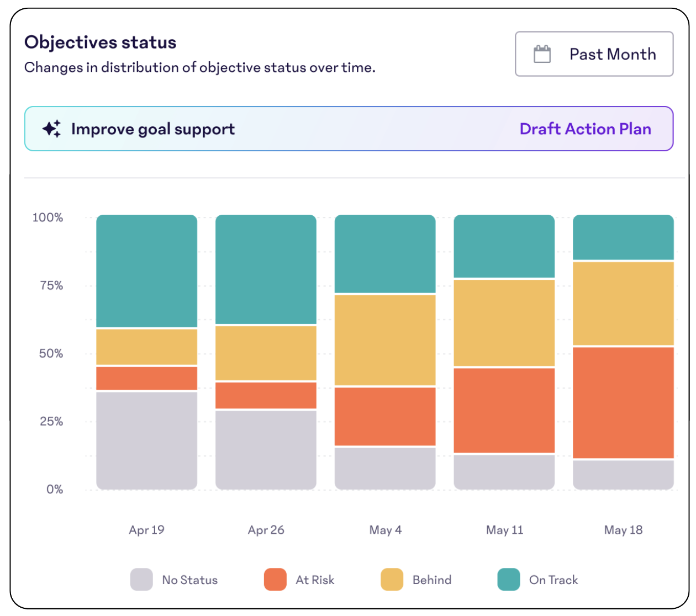Screen dimensions: 696x616
Task: Click the Behind yellow legend swatch
Action: (x=391, y=580)
